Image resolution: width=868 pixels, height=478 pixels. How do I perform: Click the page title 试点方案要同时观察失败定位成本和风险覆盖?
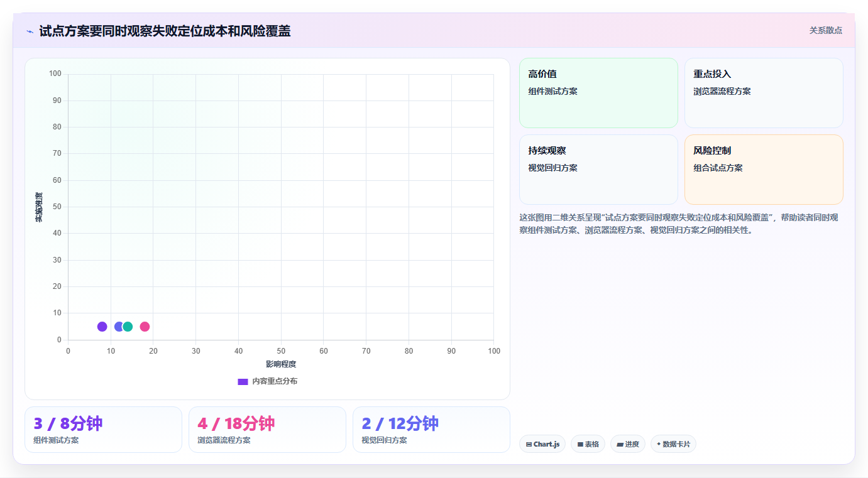coord(165,31)
